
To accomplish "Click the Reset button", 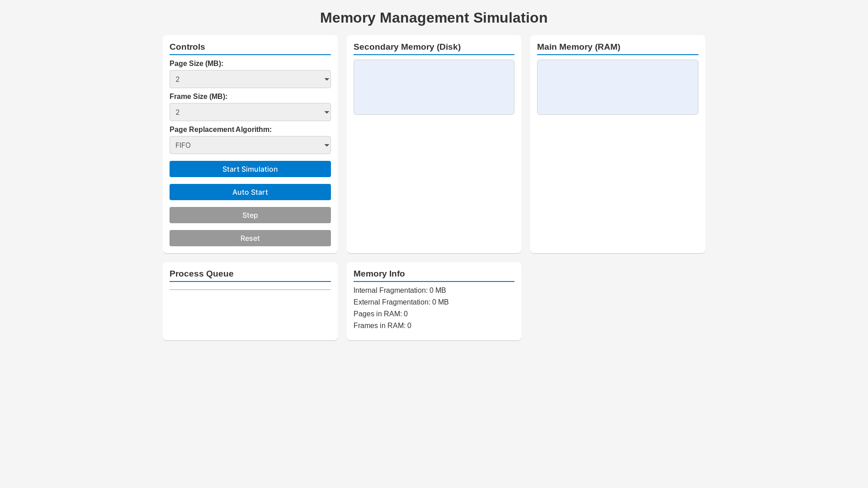I will [x=250, y=238].
